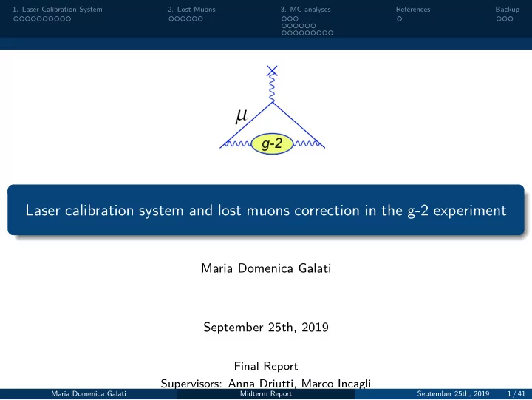Select the last slide circle under Backup
Screen dimensions: 532x400
[511, 19]
